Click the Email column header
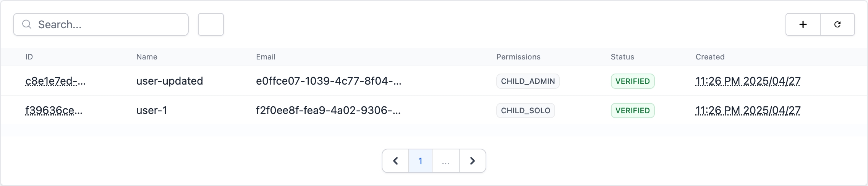 click(x=266, y=57)
